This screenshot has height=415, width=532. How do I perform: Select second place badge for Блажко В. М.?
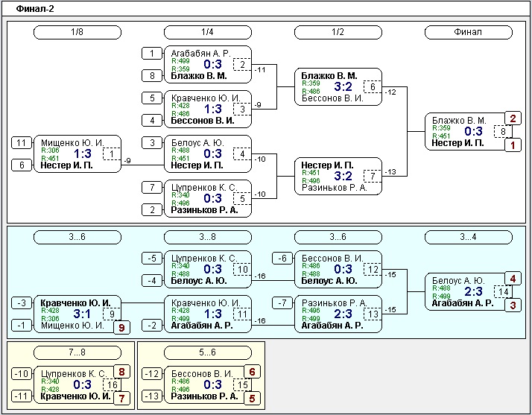[x=513, y=118]
